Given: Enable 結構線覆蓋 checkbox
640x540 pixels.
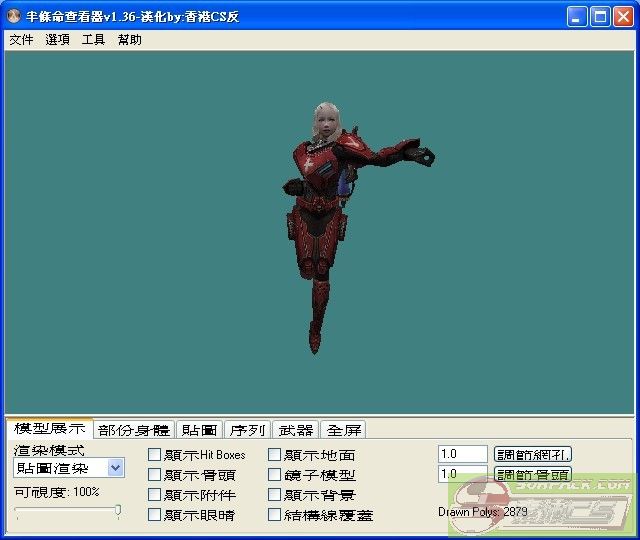Looking at the screenshot, I should coord(274,515).
